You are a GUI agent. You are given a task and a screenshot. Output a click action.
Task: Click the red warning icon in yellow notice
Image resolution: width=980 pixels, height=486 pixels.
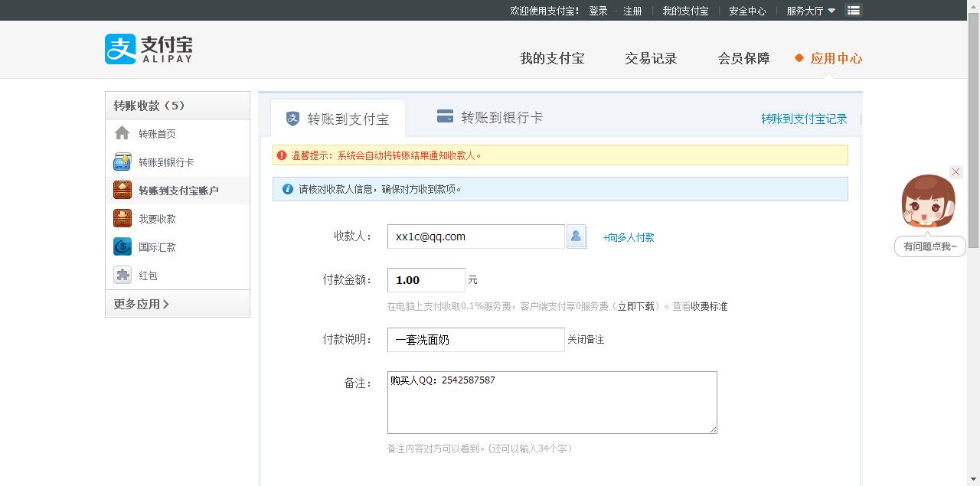click(282, 155)
